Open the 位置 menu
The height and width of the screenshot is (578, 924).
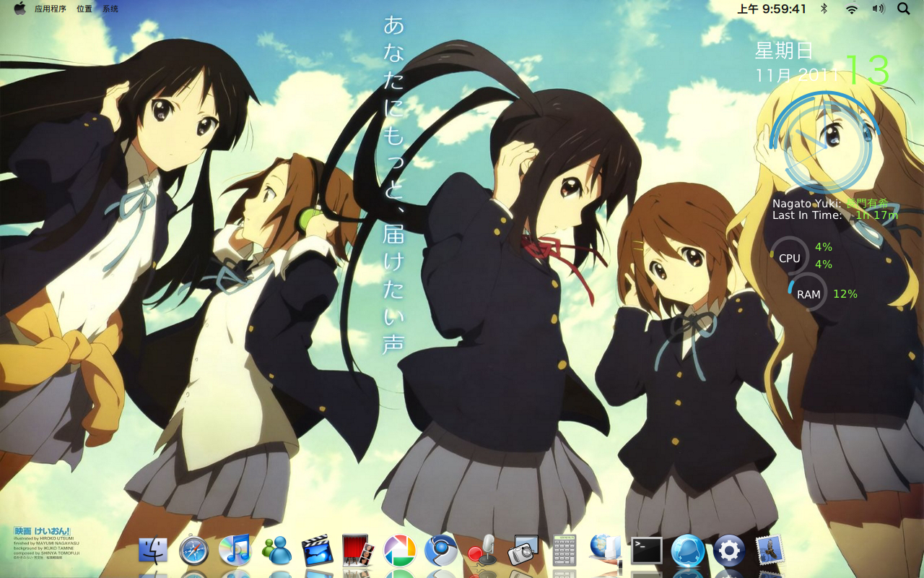(84, 9)
